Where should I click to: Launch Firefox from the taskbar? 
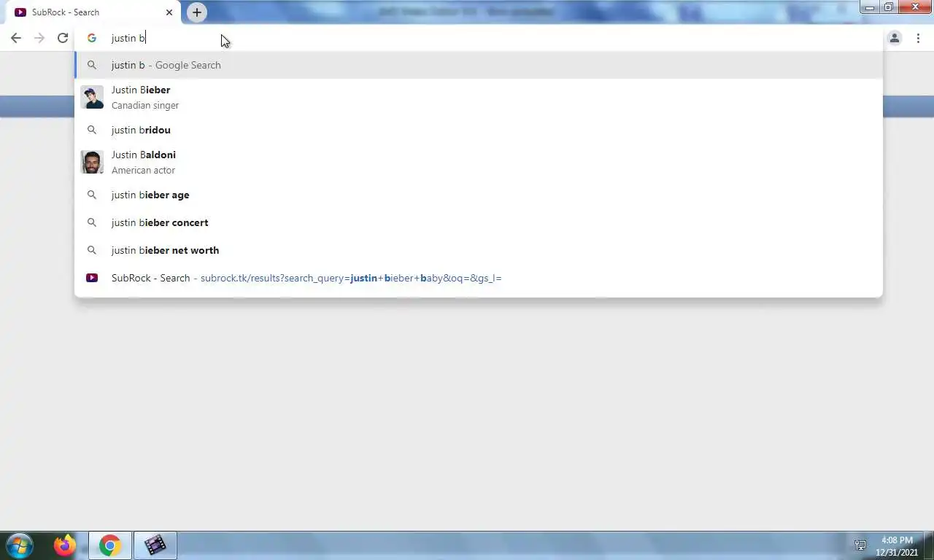pyautogui.click(x=64, y=545)
